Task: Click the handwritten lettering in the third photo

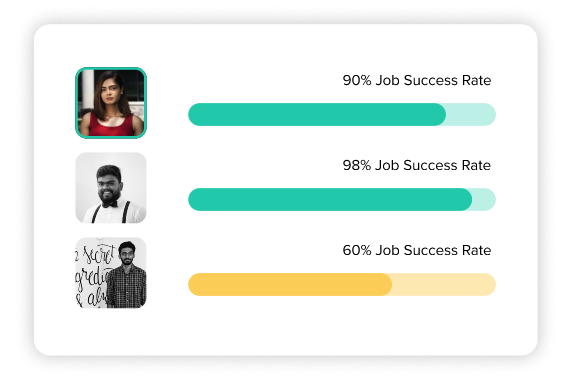Action: click(92, 275)
